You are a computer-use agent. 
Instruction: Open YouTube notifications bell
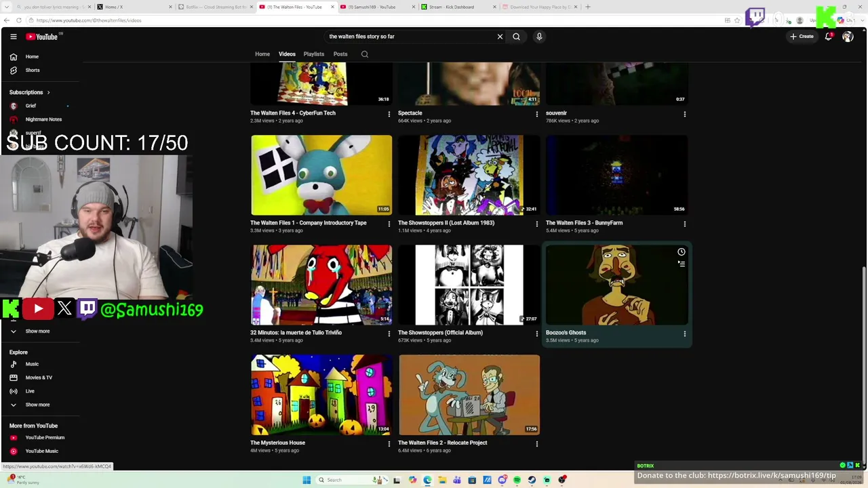(x=828, y=37)
